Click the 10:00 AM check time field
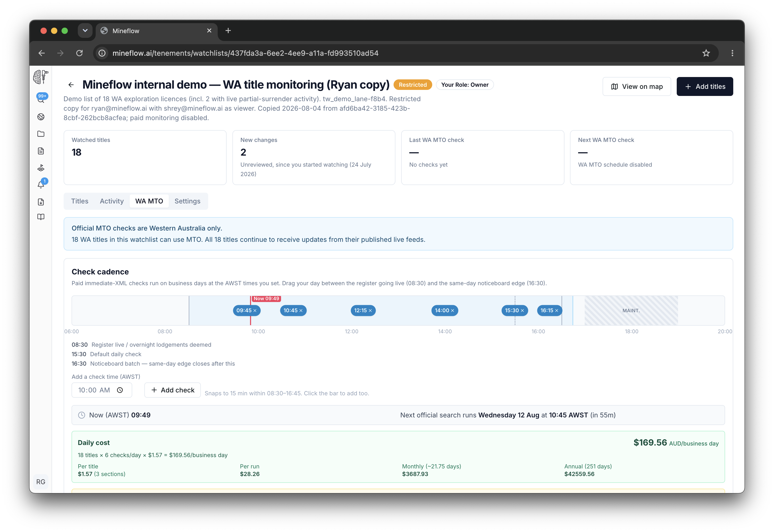This screenshot has width=774, height=532. coord(102,390)
